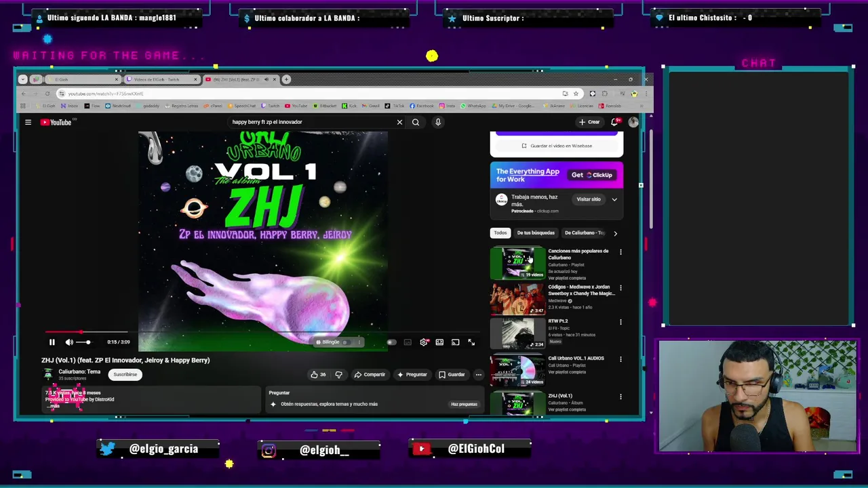Screen dimensions: 868x488
Task: Adjust the volume slider
Action: tap(84, 342)
